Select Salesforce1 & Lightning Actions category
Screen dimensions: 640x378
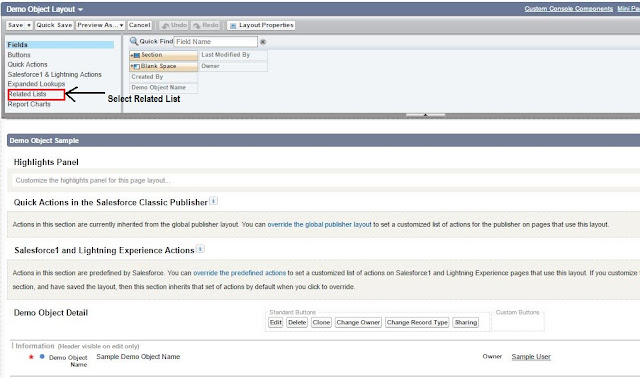click(x=54, y=74)
